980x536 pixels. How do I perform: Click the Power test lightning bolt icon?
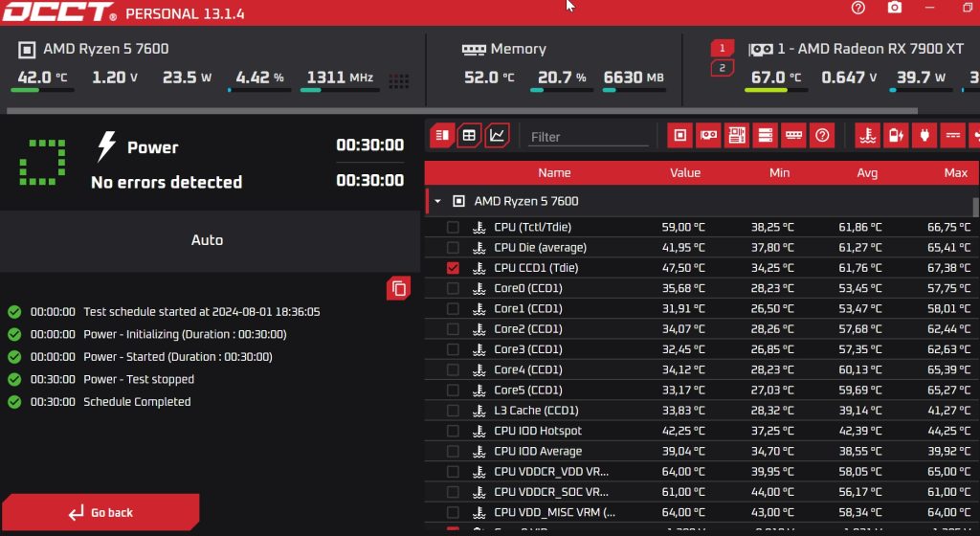107,146
